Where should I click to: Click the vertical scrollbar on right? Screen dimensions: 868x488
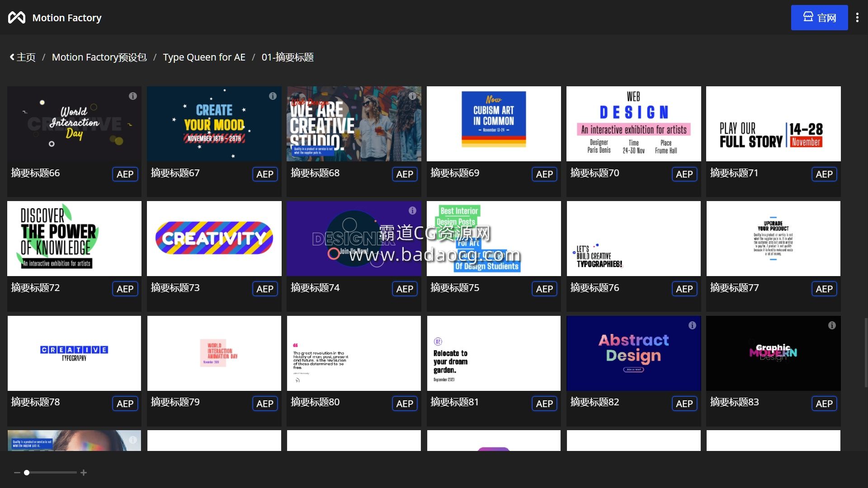point(866,352)
